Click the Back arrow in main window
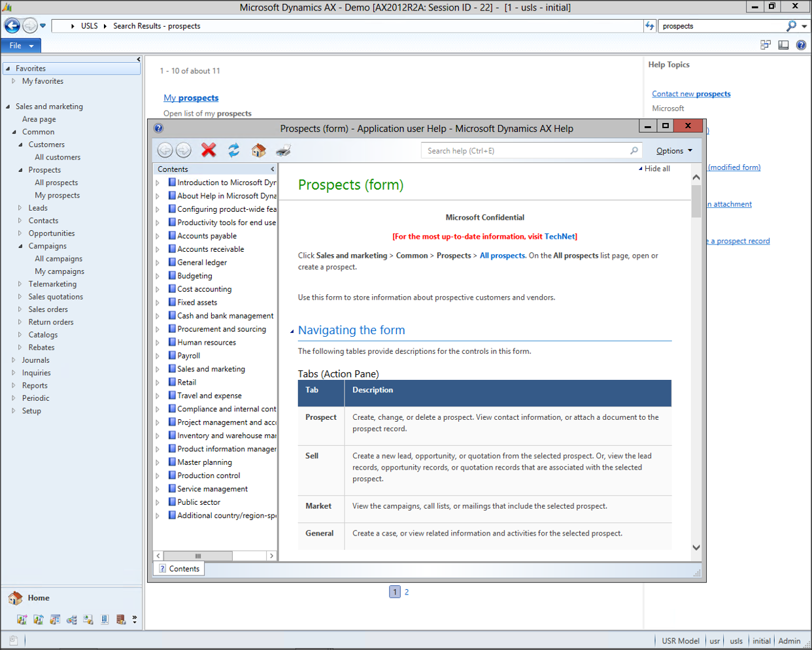Image resolution: width=812 pixels, height=650 pixels. tap(12, 26)
